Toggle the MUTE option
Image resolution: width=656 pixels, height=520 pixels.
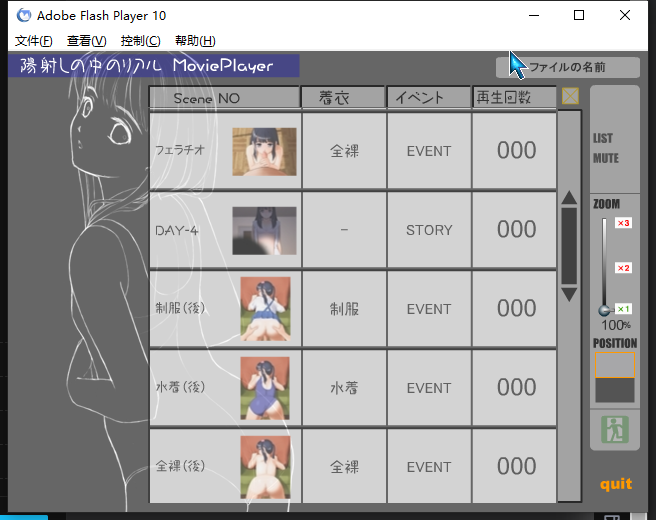[x=605, y=158]
